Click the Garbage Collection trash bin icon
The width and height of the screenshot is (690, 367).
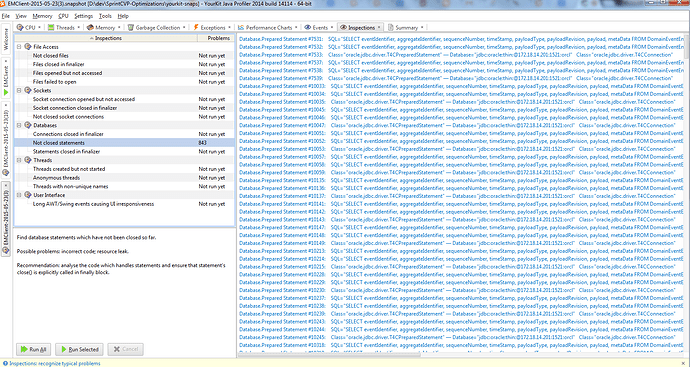pos(131,27)
